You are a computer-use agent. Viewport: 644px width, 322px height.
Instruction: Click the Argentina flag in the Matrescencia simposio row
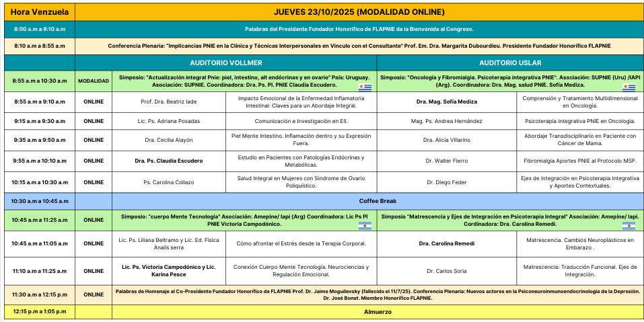[629, 226]
